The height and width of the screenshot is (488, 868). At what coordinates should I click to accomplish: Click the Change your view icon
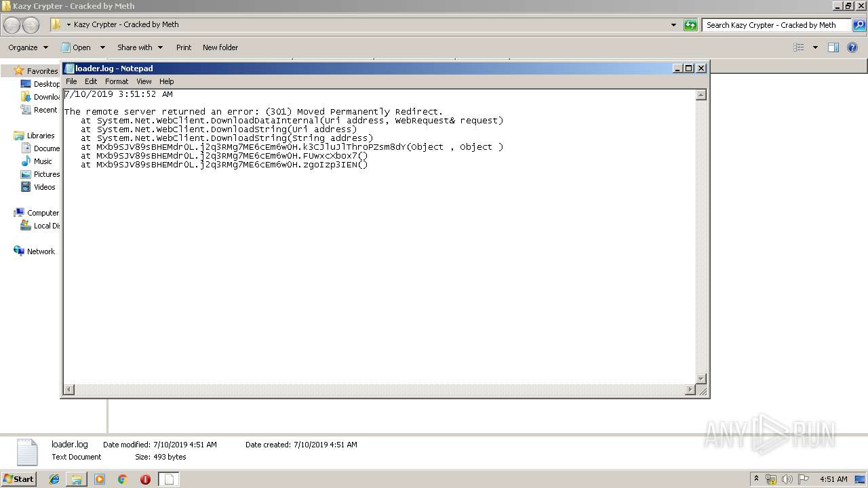coord(799,47)
